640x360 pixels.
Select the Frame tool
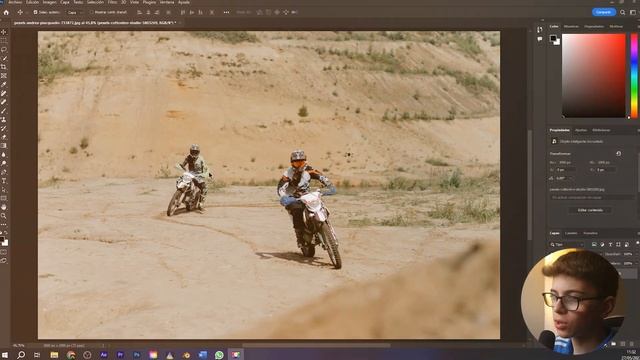point(4,76)
